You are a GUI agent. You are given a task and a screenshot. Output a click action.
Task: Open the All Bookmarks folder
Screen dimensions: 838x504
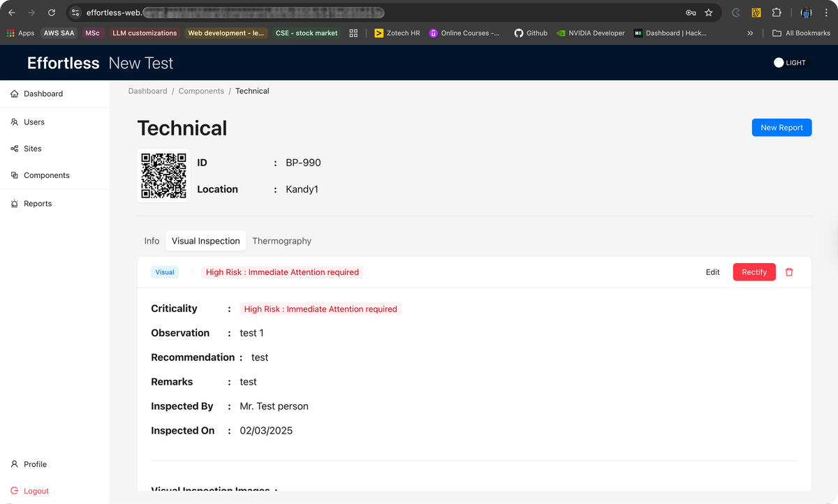point(801,33)
